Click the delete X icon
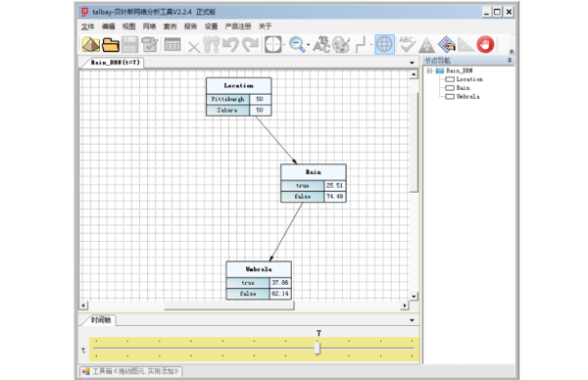This screenshot has width=588, height=380. click(x=193, y=47)
